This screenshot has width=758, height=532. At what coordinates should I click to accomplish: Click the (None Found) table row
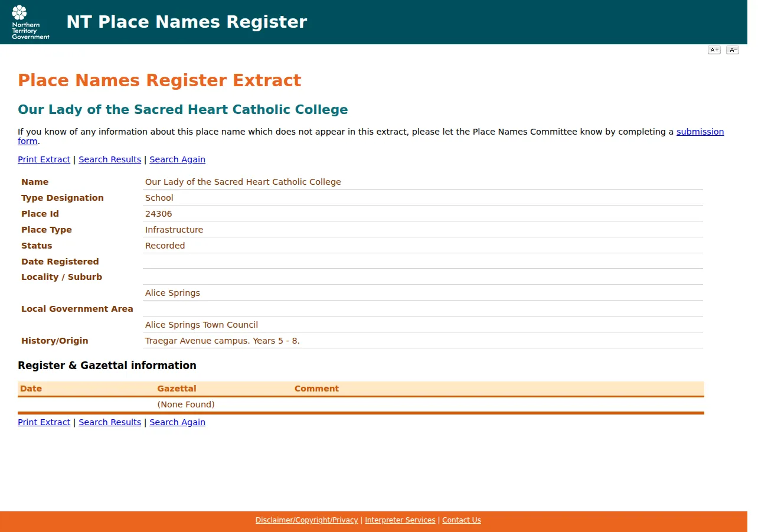(x=361, y=404)
